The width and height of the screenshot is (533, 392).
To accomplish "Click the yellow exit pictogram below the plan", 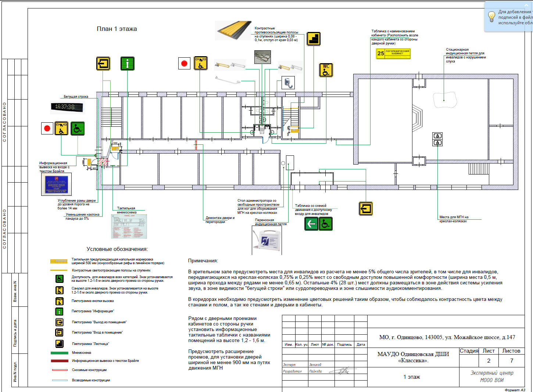I will 366,209.
